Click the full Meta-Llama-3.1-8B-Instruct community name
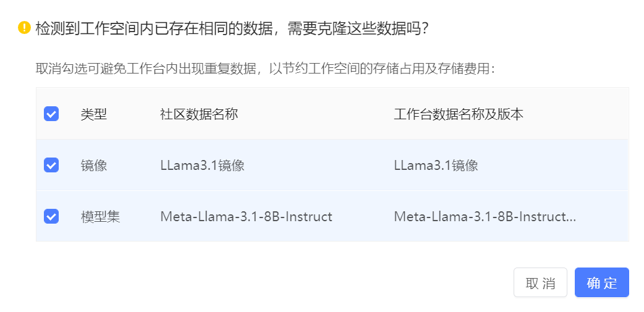The width and height of the screenshot is (644, 312). pyautogui.click(x=246, y=216)
